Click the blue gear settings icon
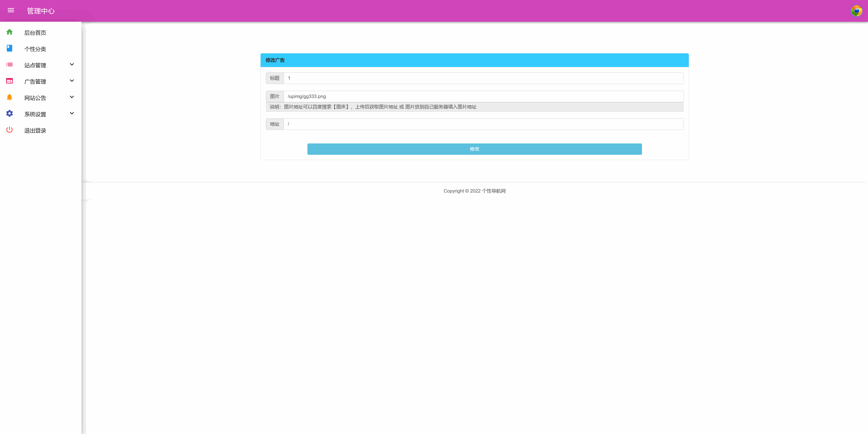This screenshot has width=868, height=434. click(x=9, y=113)
